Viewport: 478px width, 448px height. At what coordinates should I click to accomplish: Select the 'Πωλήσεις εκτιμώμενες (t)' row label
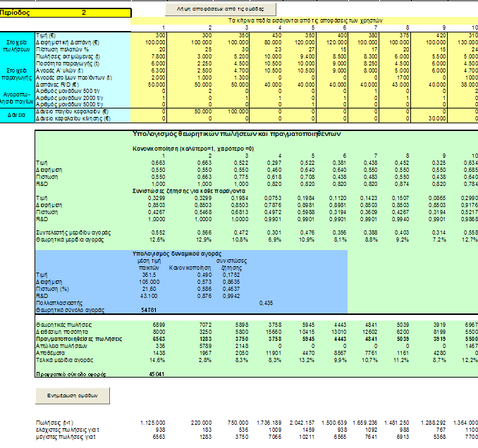(x=68, y=56)
